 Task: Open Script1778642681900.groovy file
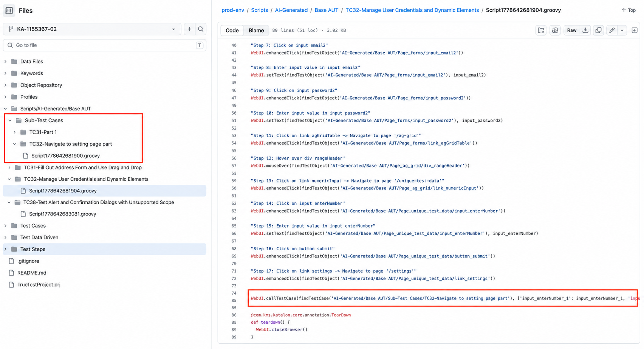tap(65, 156)
